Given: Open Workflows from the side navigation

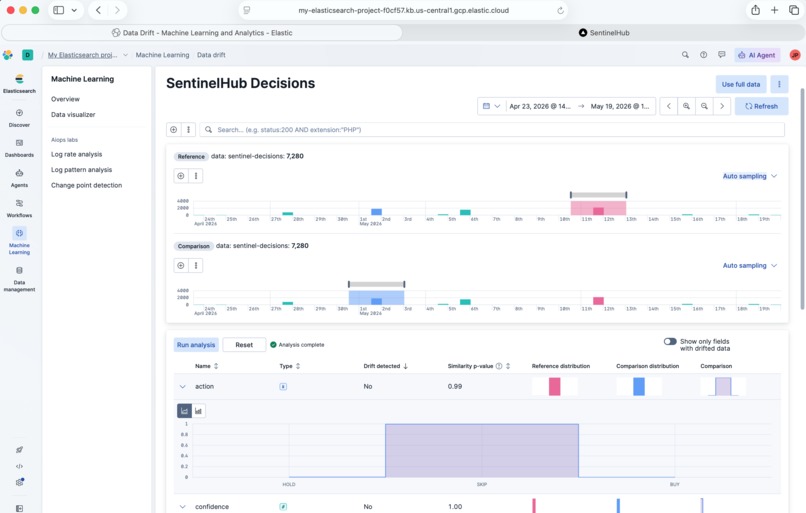Looking at the screenshot, I should [19, 208].
